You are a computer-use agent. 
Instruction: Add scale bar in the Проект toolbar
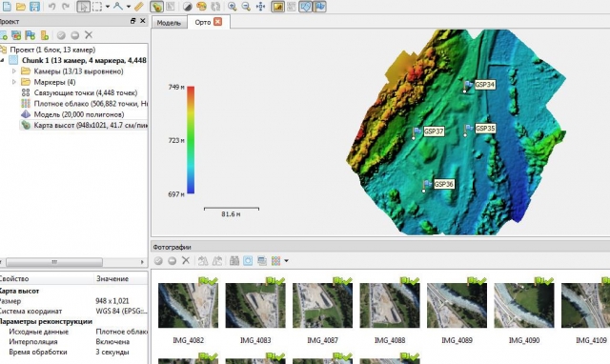(45, 35)
